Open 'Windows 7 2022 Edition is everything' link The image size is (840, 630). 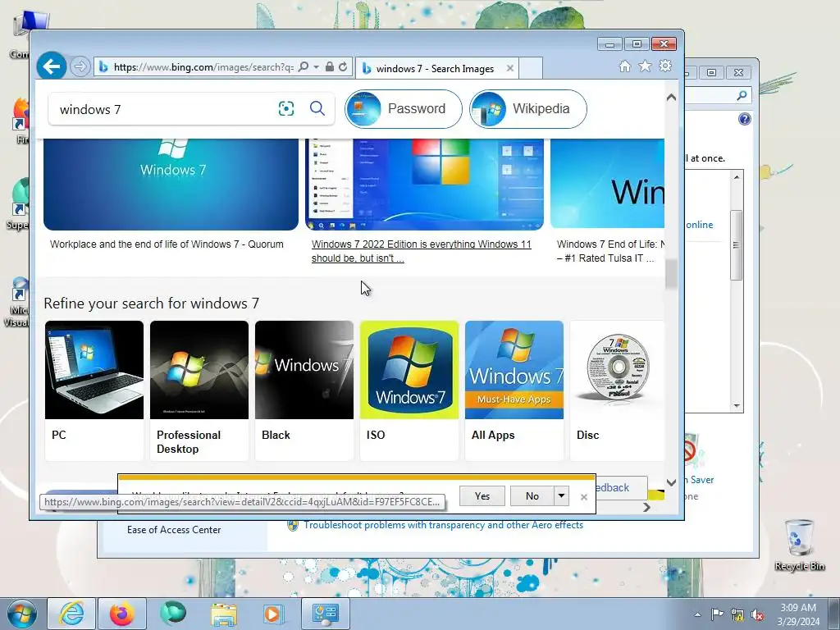[421, 251]
